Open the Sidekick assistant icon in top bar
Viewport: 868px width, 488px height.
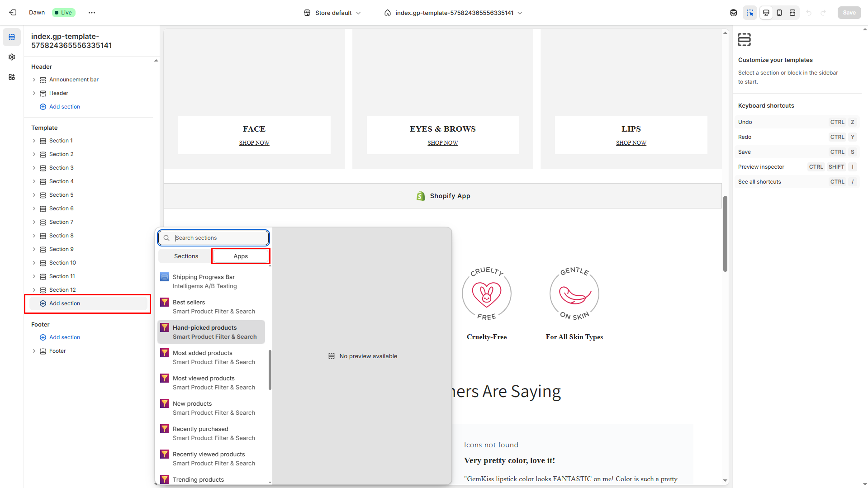pyautogui.click(x=734, y=13)
